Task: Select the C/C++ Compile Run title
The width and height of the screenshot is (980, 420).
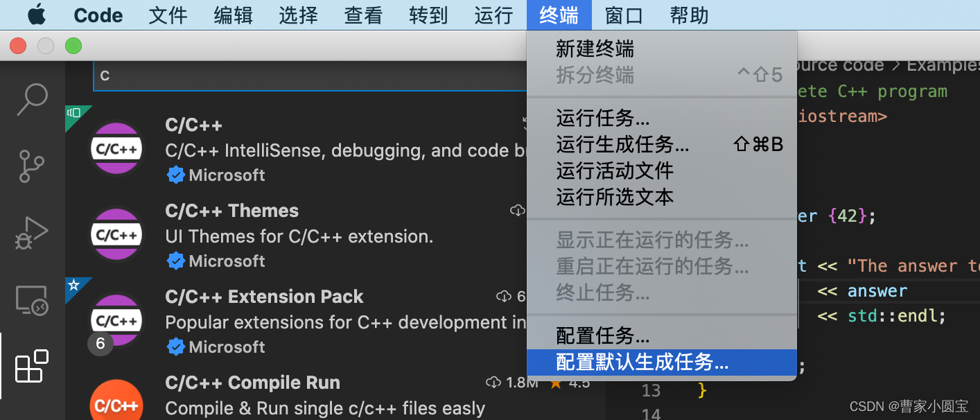Action: tap(253, 383)
